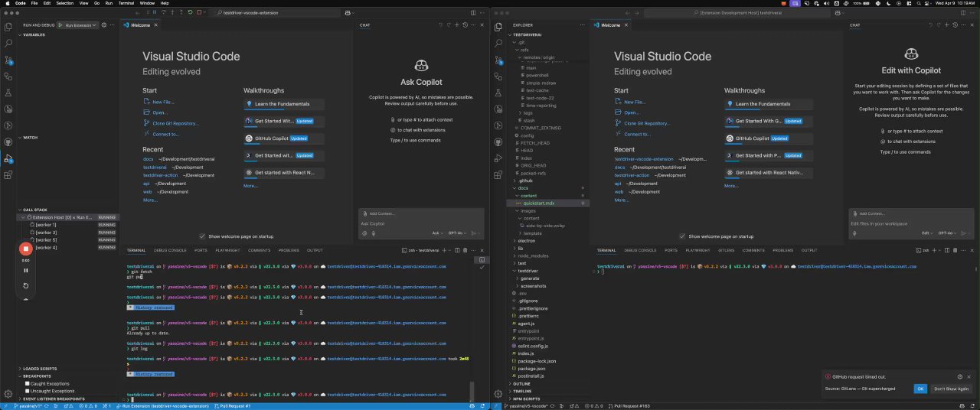980x410 pixels.
Task: Expand the LOADED SCRIPTS section
Action: pos(38,369)
